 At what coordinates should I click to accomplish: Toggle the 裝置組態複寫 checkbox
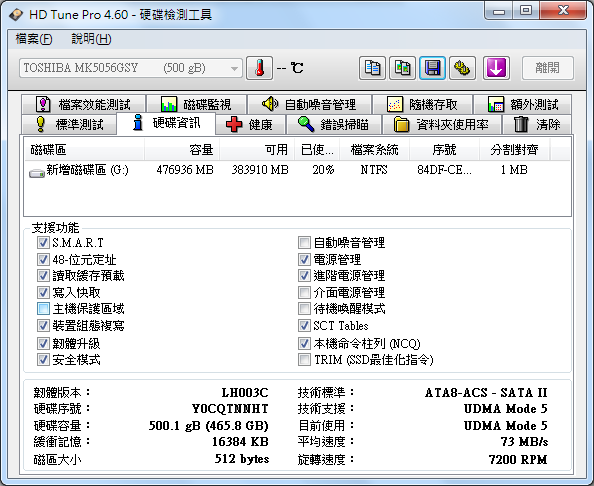pyautogui.click(x=43, y=325)
